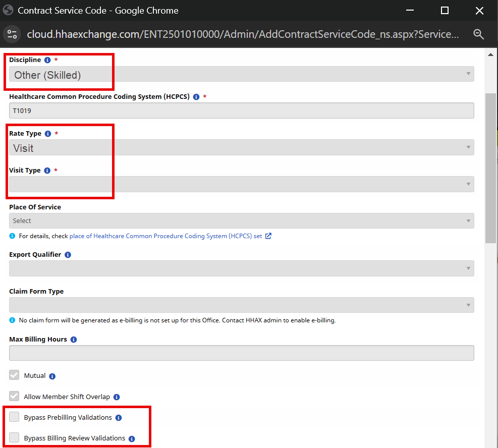Open the Discipline dropdown
Image resolution: width=498 pixels, height=448 pixels.
click(x=241, y=75)
